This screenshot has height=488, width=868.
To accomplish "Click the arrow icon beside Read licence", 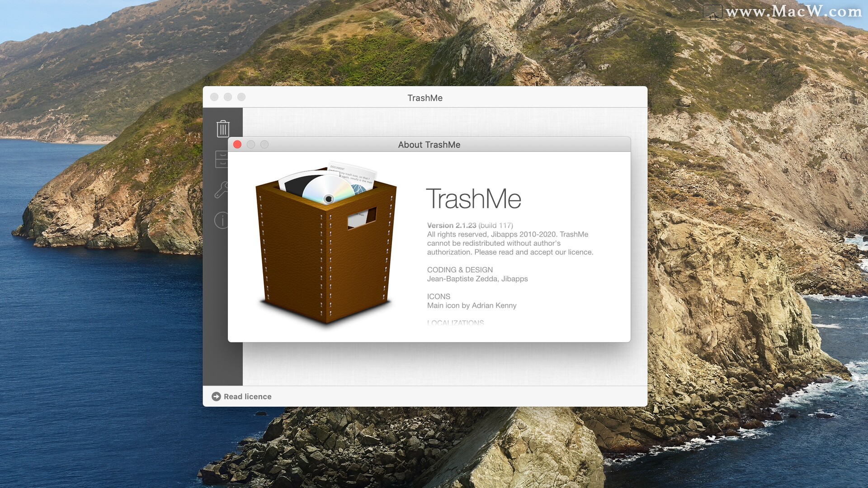I will pyautogui.click(x=216, y=396).
